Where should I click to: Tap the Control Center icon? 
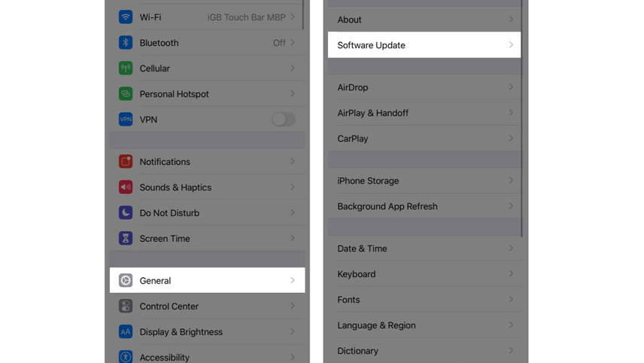(126, 306)
